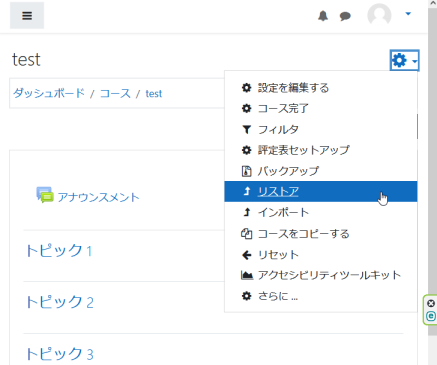Choose 評定表セットアップ menu entry
The image size is (437, 365).
point(321,150)
